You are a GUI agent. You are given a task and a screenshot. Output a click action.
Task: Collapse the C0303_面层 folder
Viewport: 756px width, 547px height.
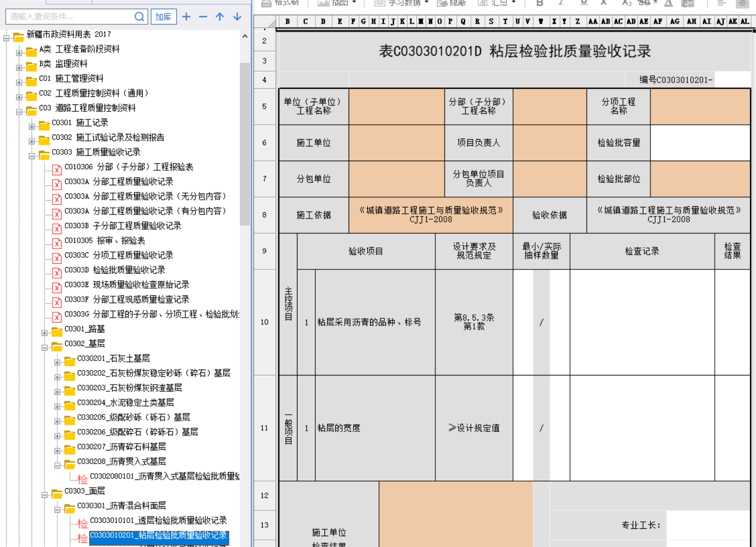point(45,495)
